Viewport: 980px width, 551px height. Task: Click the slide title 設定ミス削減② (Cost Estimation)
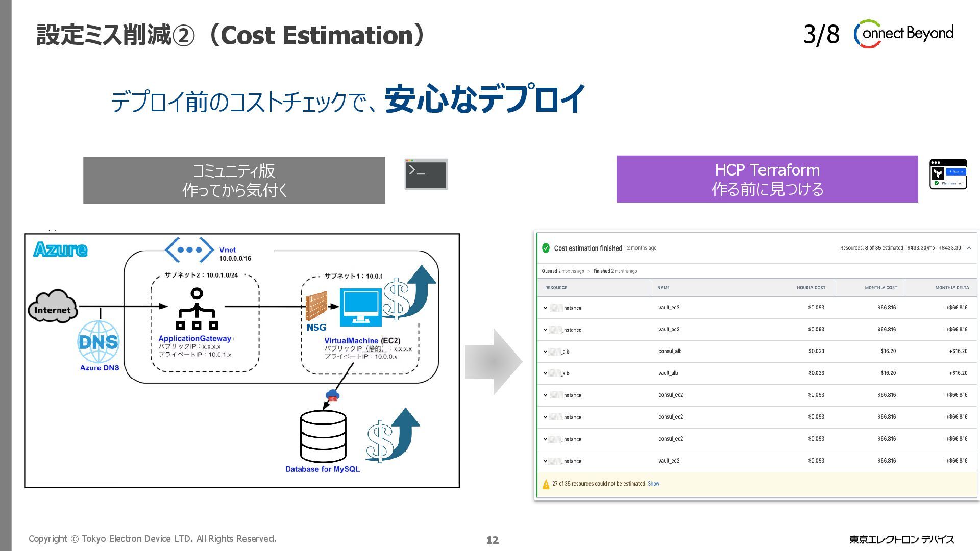pyautogui.click(x=231, y=35)
